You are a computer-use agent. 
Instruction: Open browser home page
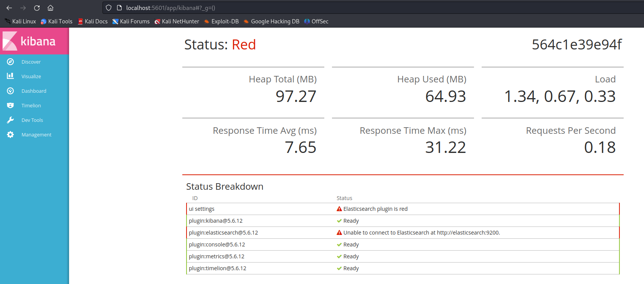[x=50, y=8]
